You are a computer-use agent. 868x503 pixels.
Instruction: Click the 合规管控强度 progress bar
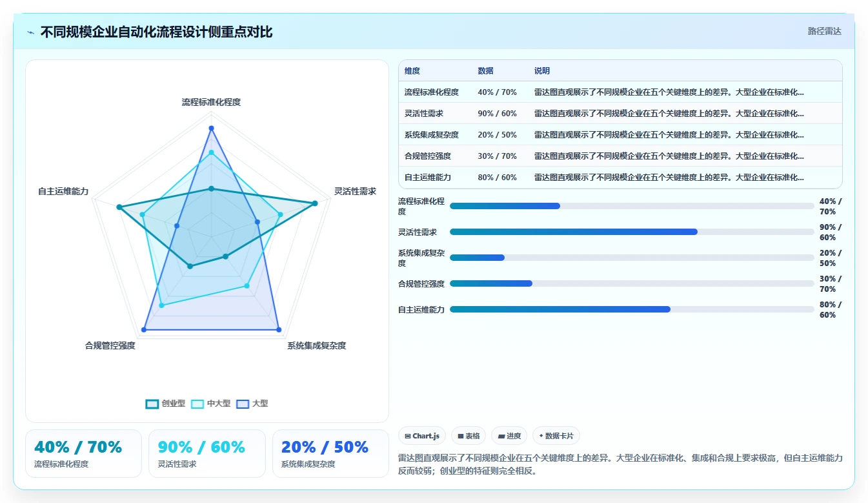tap(632, 283)
